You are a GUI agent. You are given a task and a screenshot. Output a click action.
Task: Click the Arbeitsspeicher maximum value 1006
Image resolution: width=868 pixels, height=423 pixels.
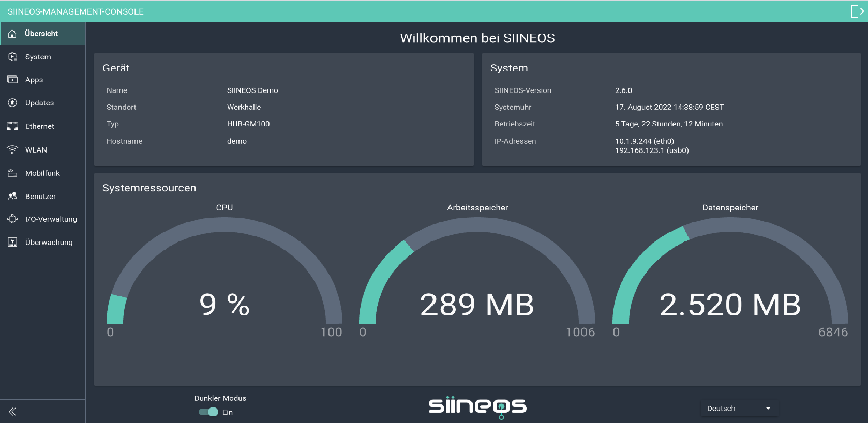[580, 332]
